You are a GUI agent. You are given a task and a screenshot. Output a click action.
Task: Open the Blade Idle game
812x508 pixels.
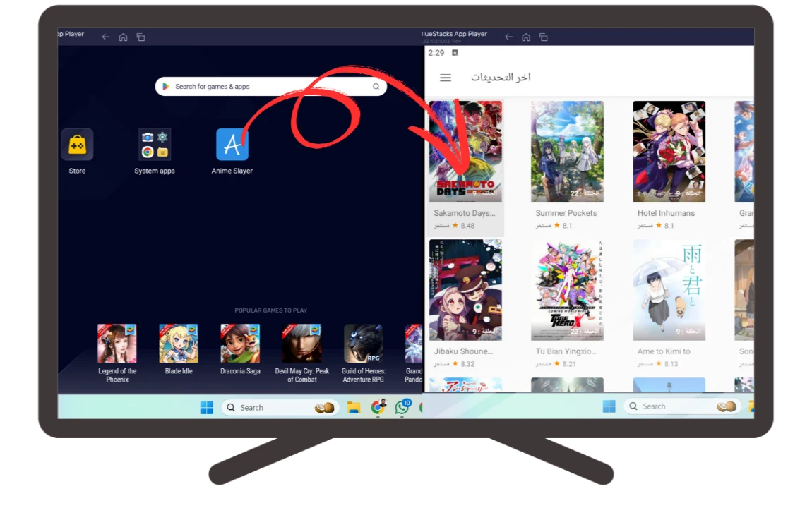179,344
